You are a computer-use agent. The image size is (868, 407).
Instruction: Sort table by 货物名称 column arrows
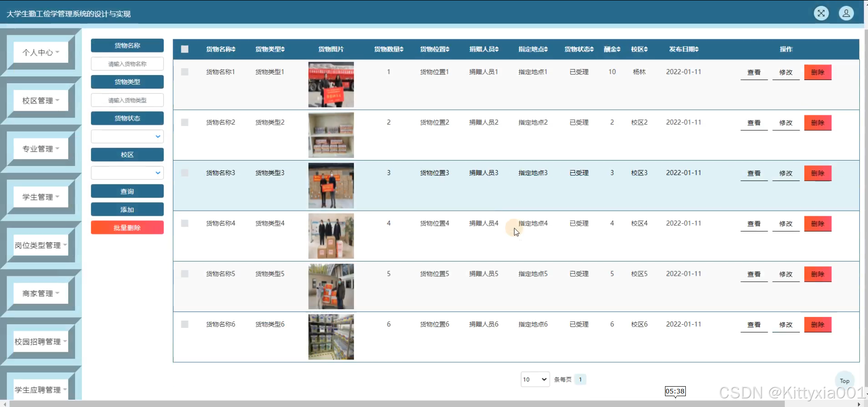234,49
